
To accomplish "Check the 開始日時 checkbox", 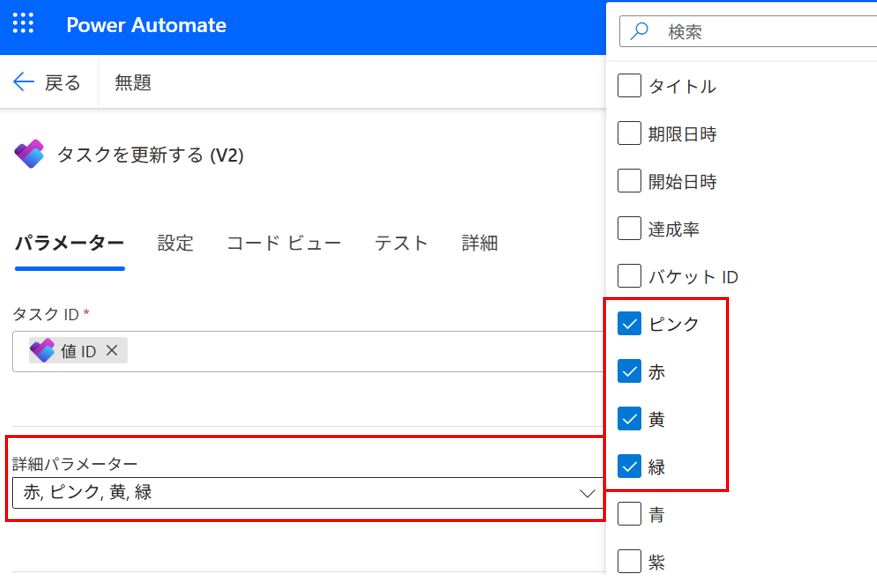I will click(x=629, y=181).
